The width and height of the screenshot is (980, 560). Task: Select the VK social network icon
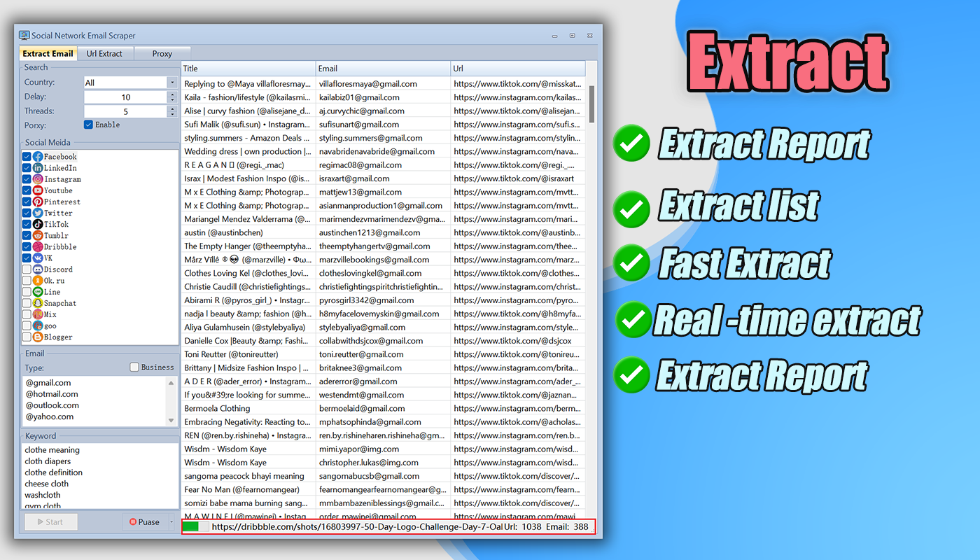[x=37, y=258]
